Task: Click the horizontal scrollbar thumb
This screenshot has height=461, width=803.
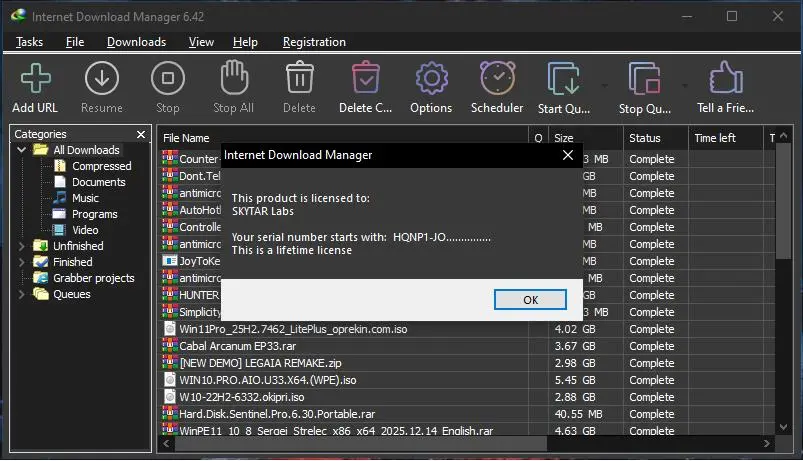Action: click(361, 444)
